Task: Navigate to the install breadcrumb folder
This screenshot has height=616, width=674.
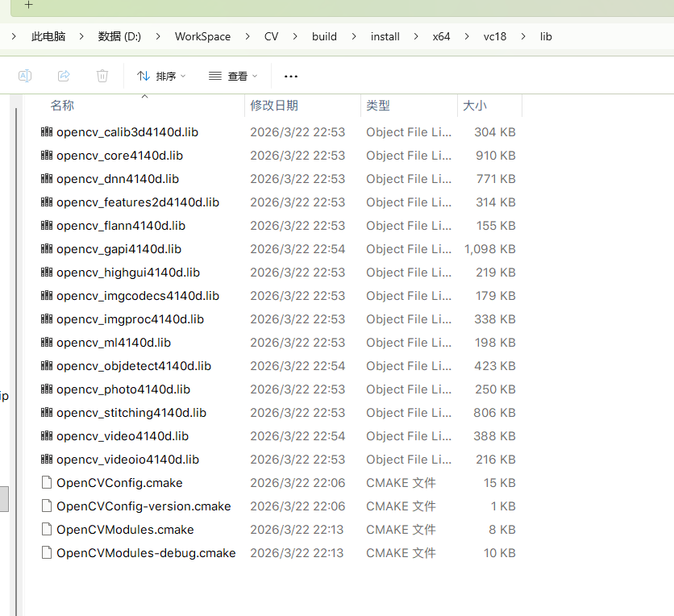Action: (385, 36)
